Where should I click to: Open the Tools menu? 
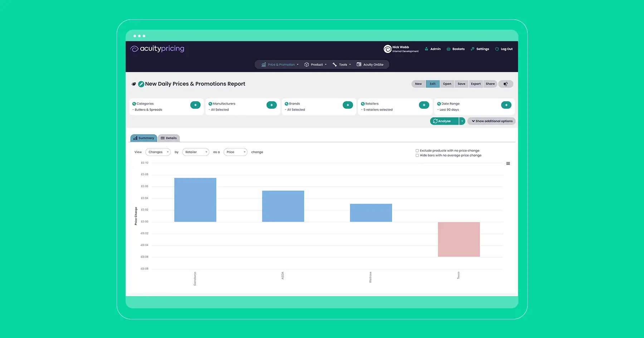click(341, 64)
